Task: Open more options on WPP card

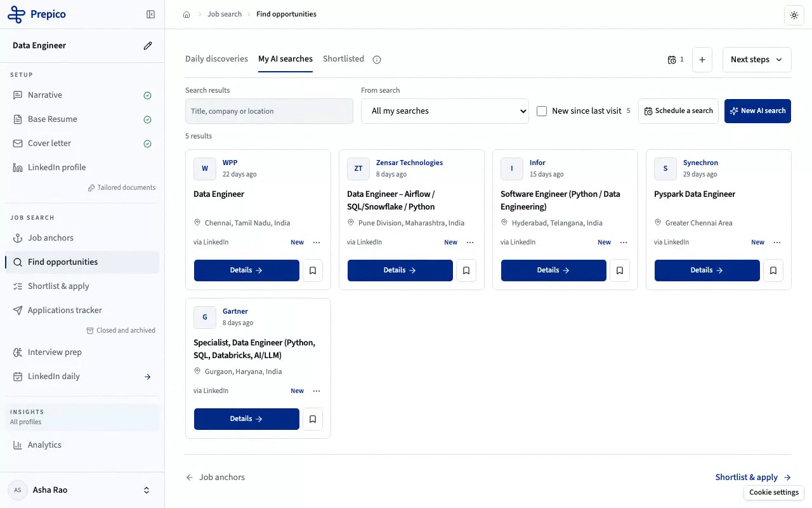Action: [317, 243]
